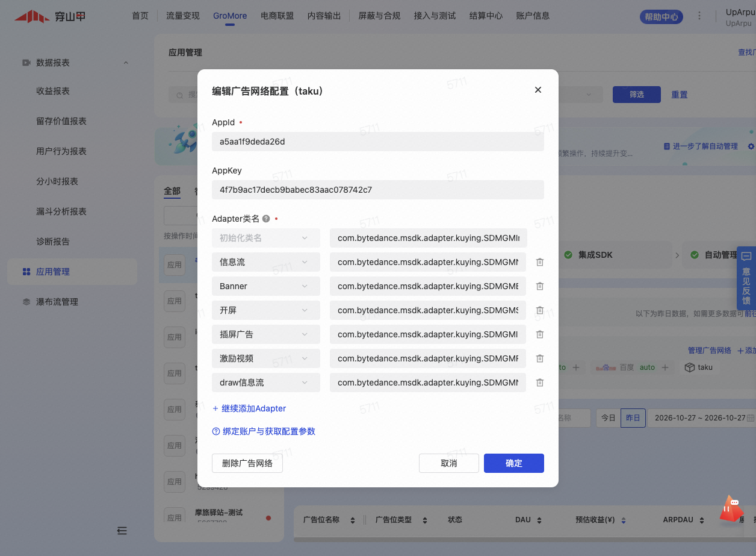Open the Banner type dropdown
The image size is (756, 556).
[266, 286]
